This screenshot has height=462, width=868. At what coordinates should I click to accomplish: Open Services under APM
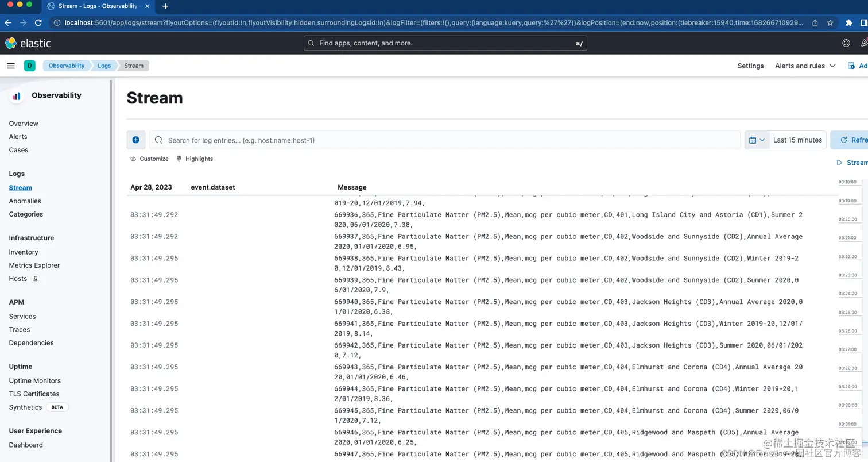(22, 317)
